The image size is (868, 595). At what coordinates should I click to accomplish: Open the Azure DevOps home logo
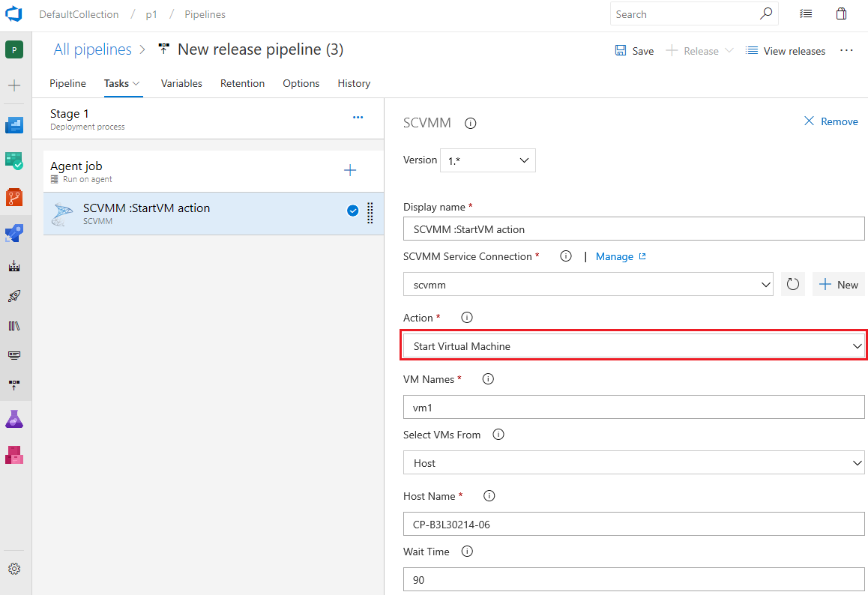pos(13,13)
